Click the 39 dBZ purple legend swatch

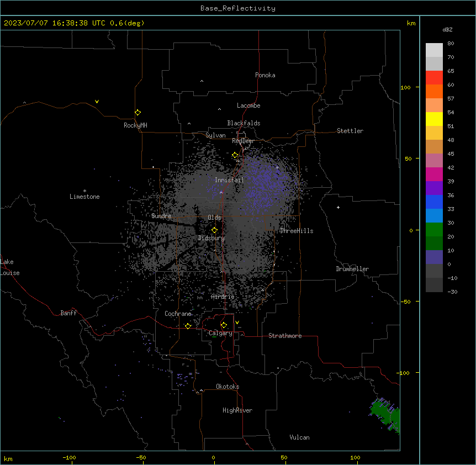[434, 188]
